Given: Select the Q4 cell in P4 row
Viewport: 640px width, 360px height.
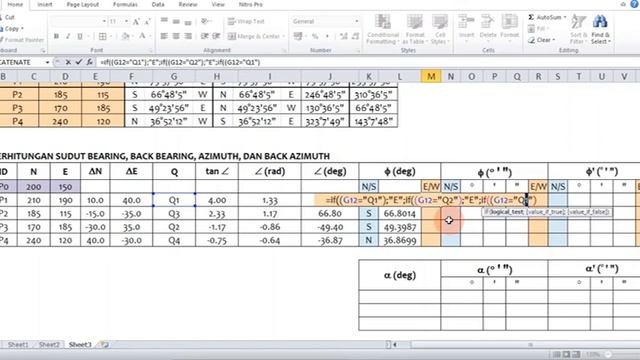Looking at the screenshot, I should pos(174,241).
